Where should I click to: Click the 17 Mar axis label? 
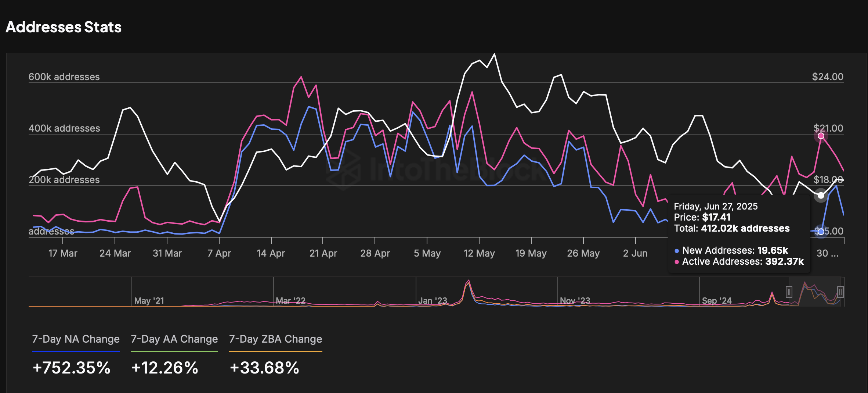pyautogui.click(x=63, y=253)
